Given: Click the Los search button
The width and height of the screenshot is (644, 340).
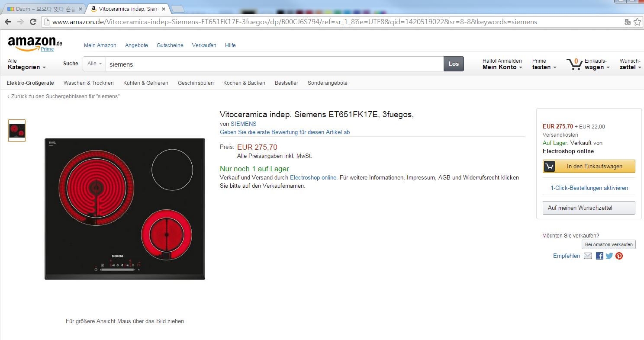Looking at the screenshot, I should tap(454, 64).
